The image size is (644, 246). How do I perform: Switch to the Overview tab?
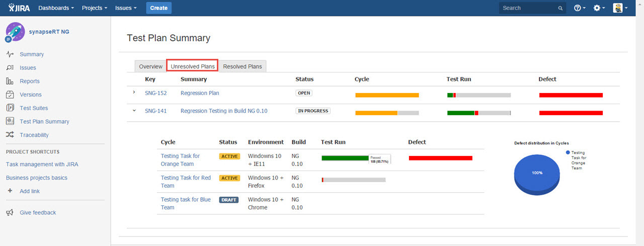pyautogui.click(x=151, y=66)
